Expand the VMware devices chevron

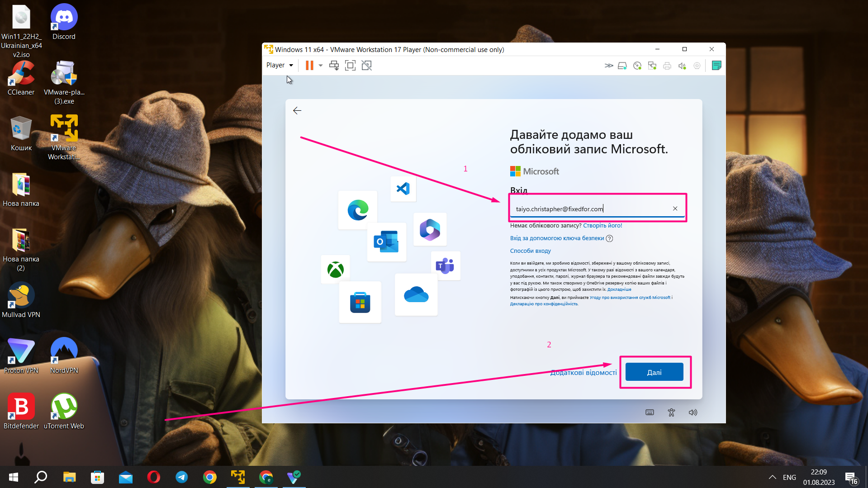click(609, 66)
